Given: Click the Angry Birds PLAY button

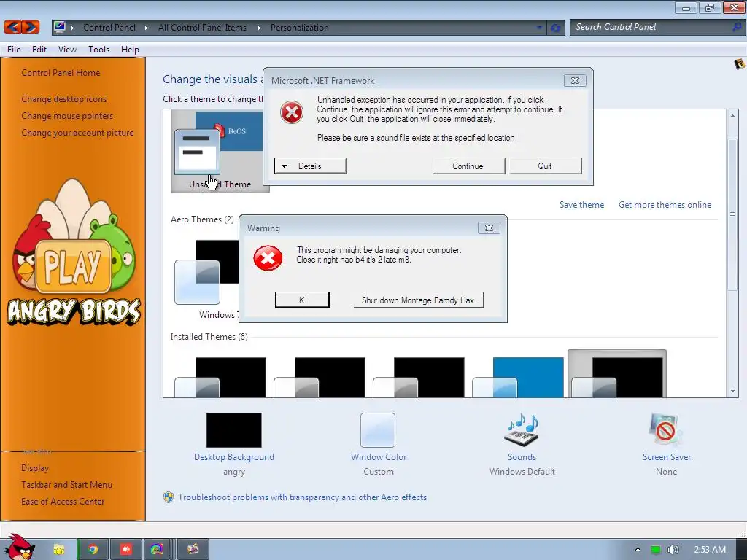Looking at the screenshot, I should (72, 265).
